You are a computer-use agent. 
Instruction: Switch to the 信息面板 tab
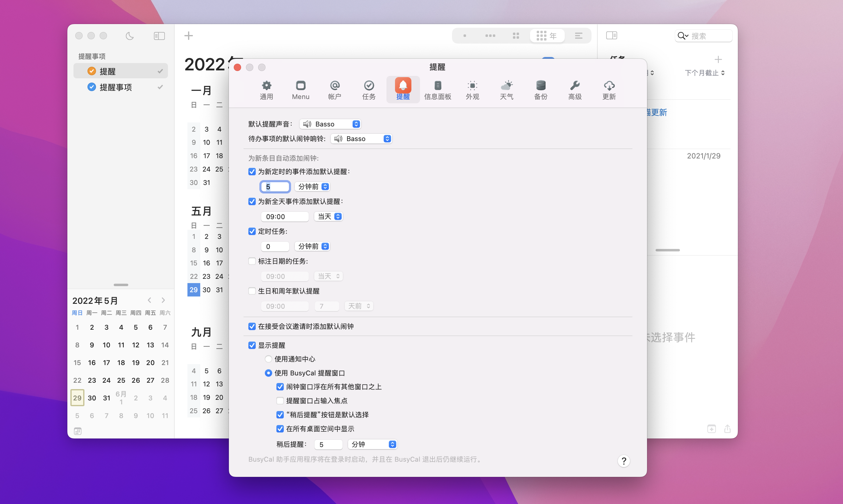pos(437,89)
